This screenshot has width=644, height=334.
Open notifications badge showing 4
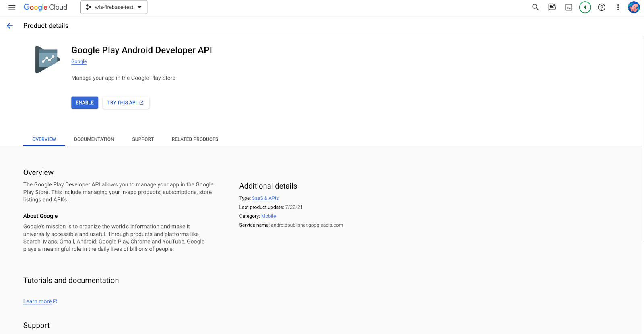coord(585,7)
